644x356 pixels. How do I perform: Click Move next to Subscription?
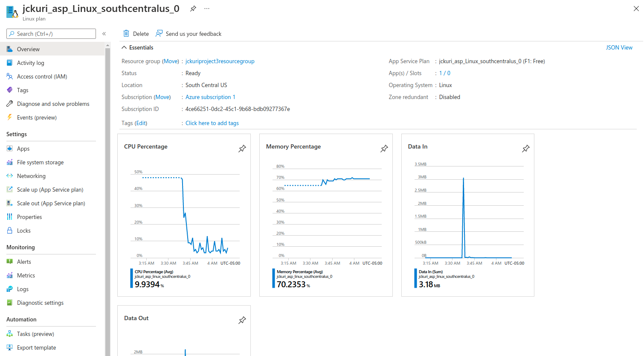[x=162, y=97]
